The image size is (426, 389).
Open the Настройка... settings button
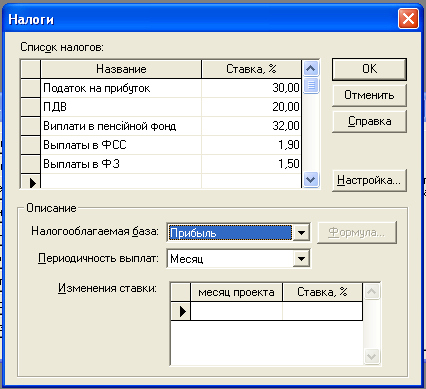(369, 180)
